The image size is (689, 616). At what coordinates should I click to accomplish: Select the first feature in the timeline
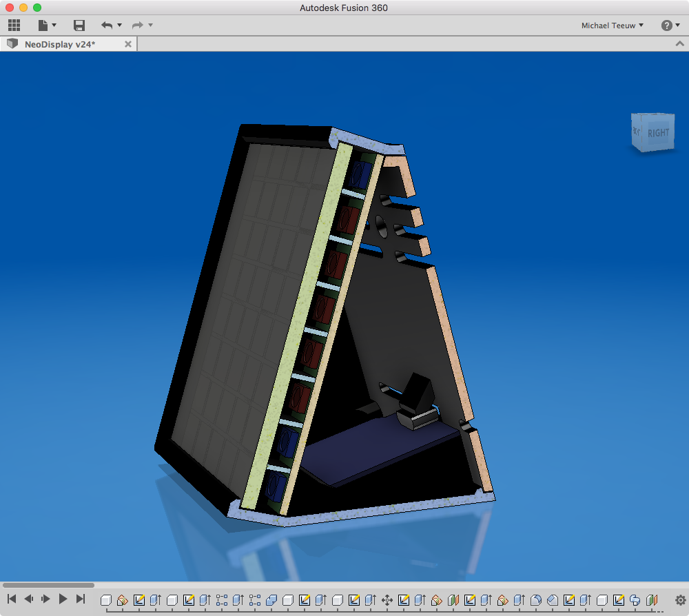[x=106, y=600]
